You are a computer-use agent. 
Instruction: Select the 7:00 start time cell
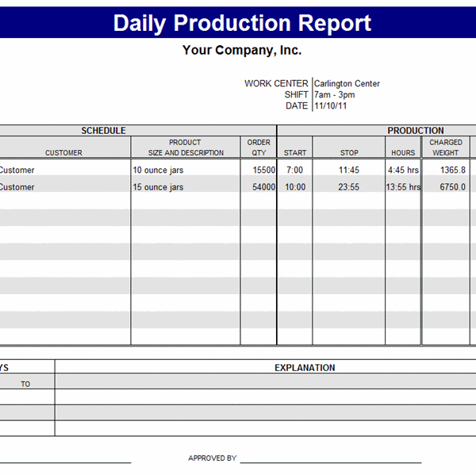[294, 170]
